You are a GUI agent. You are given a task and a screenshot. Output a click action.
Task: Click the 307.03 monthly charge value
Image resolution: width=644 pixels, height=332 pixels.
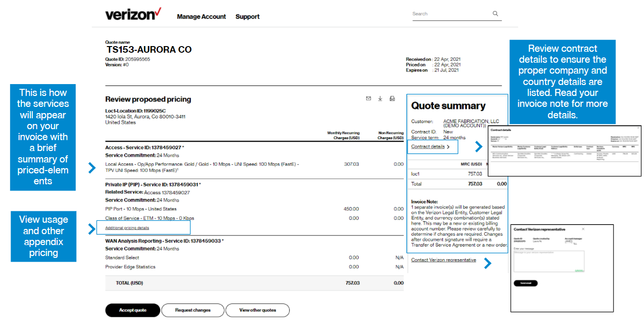(x=351, y=164)
